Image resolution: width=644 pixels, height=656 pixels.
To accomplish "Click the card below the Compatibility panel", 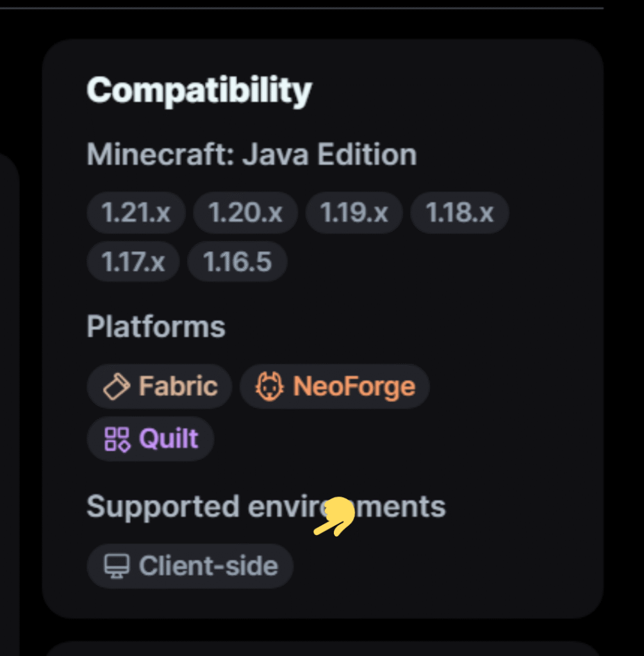I will (x=323, y=649).
